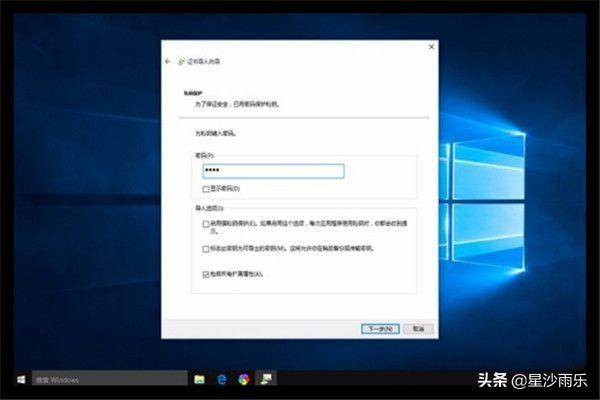The height and width of the screenshot is (400, 600).
Task: Launch Edge browser from the taskbar
Action: pos(222,379)
